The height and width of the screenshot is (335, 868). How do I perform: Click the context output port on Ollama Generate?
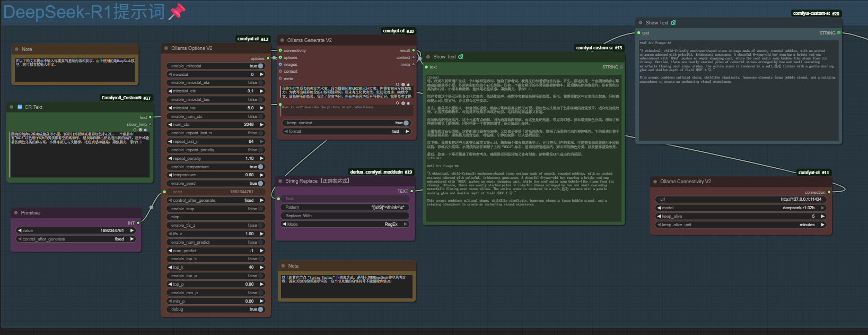point(414,58)
